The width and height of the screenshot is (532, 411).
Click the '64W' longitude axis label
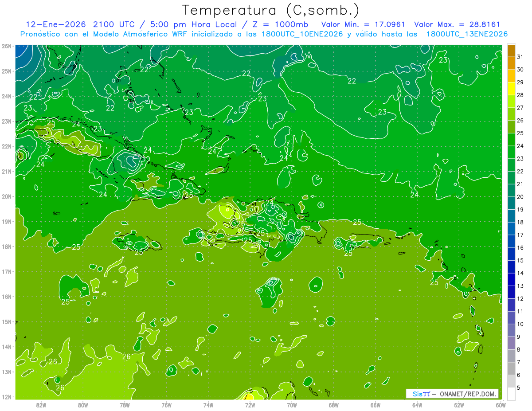click(x=417, y=405)
